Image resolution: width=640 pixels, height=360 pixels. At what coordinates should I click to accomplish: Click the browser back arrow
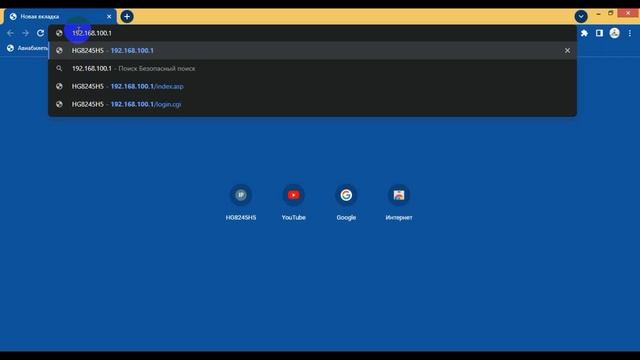(x=10, y=33)
